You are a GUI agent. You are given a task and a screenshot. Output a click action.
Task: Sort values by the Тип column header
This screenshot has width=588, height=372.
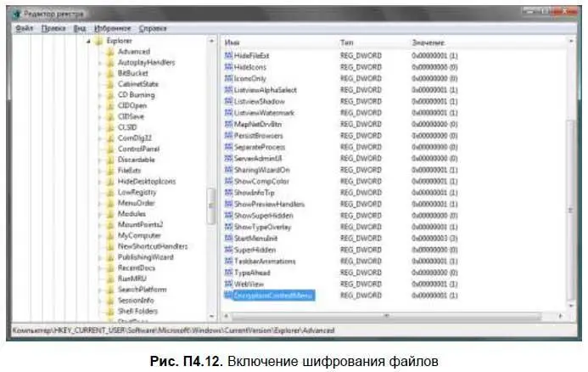tap(346, 42)
